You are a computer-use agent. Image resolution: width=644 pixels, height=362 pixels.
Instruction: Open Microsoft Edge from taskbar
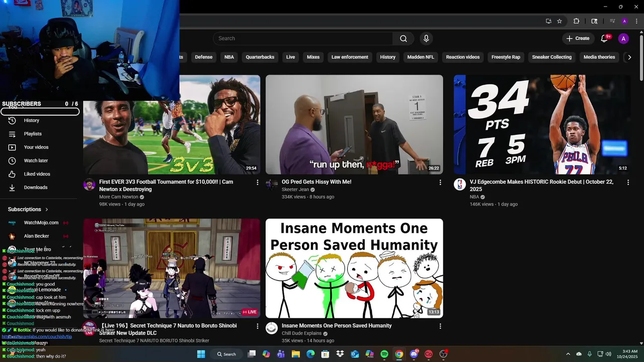(x=310, y=354)
